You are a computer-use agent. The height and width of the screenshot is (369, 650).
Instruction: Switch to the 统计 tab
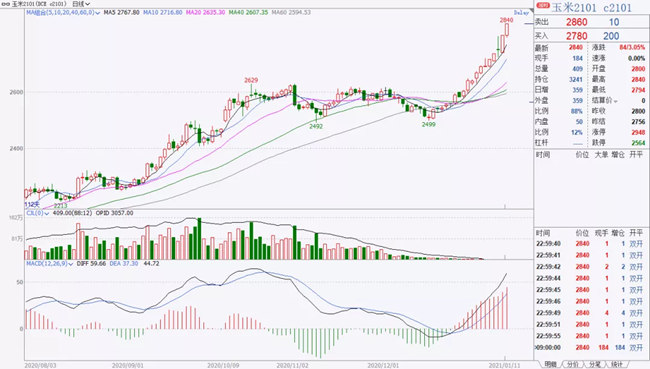[617, 364]
